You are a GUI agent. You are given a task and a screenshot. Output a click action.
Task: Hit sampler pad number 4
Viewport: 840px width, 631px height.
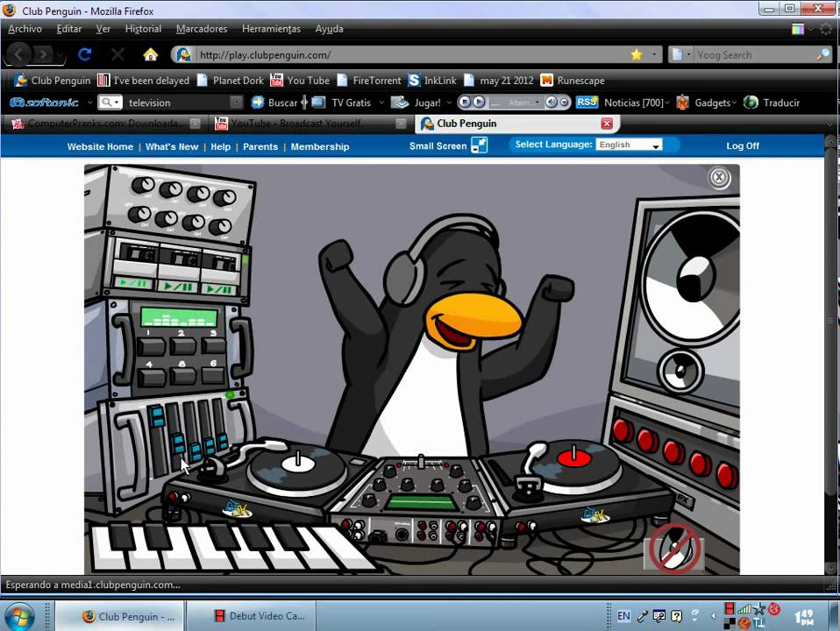152,378
